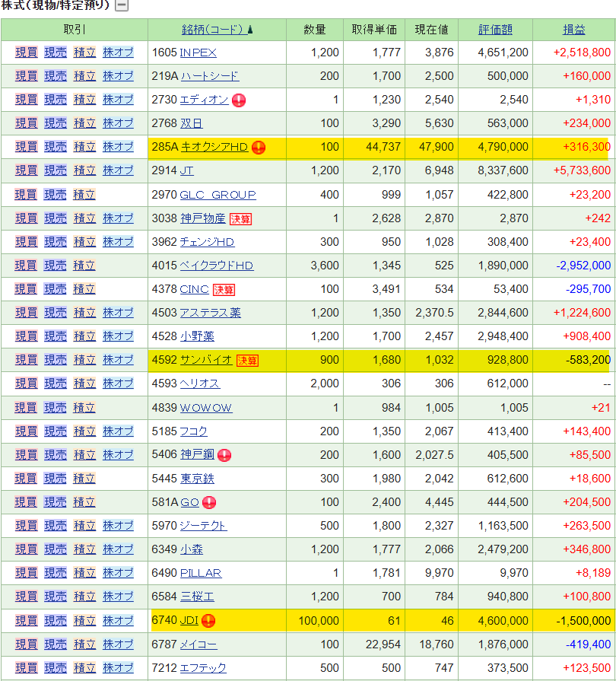
Task: Open 三桜工 stock link
Action: (x=198, y=597)
